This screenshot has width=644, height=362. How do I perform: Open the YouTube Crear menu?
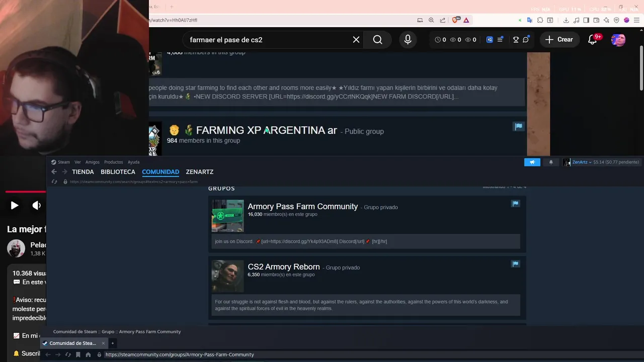tap(559, 40)
